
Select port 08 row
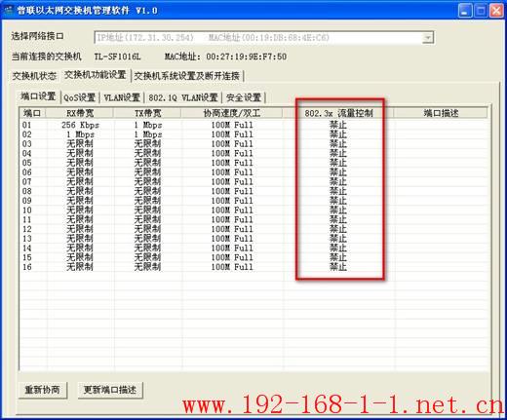tap(253, 191)
